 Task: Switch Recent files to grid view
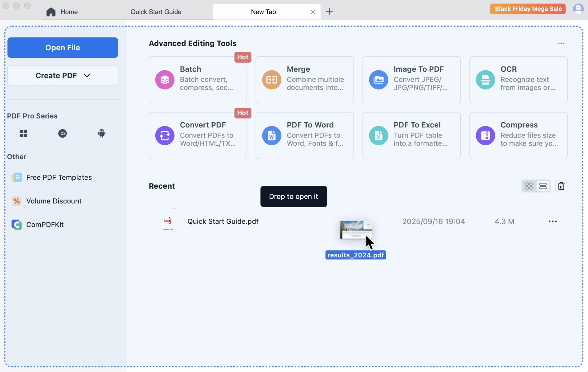(529, 186)
